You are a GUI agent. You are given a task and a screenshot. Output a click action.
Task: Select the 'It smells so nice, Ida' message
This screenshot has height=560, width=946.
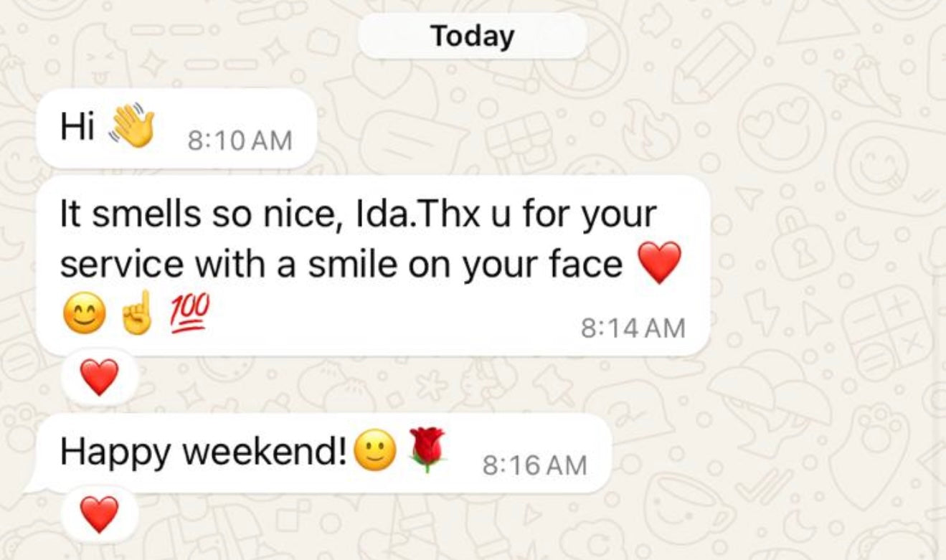point(373,266)
